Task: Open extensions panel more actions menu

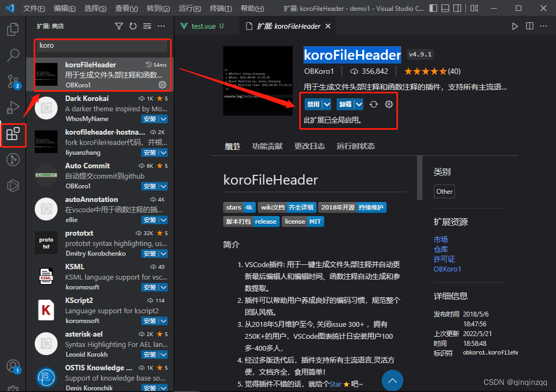Action: (x=161, y=26)
